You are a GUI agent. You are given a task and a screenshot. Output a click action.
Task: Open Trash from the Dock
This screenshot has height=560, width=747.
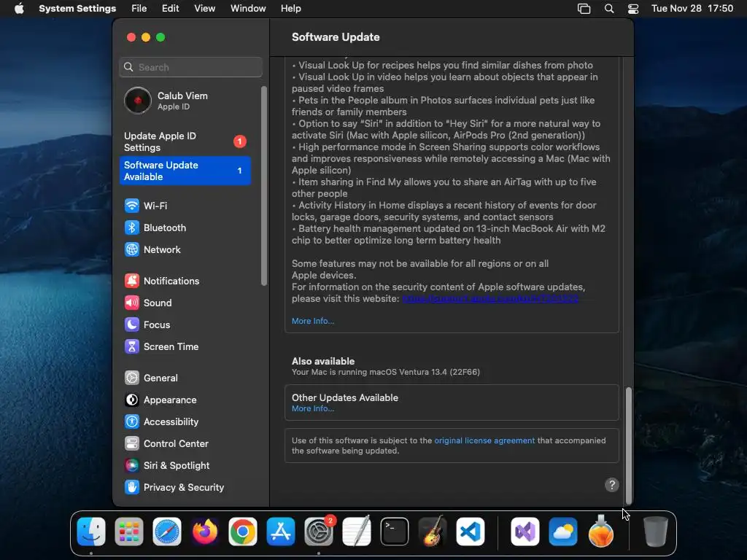(656, 532)
